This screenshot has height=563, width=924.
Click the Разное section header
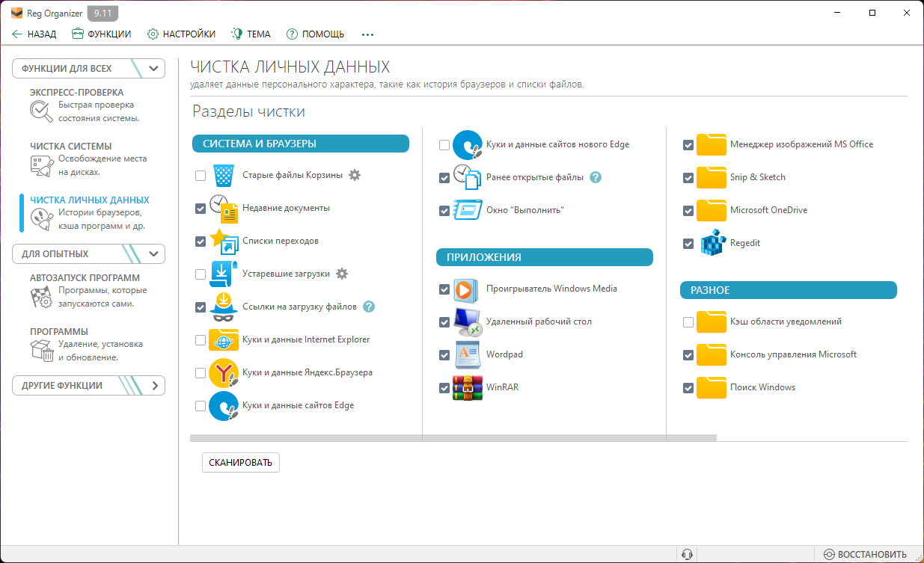[789, 290]
